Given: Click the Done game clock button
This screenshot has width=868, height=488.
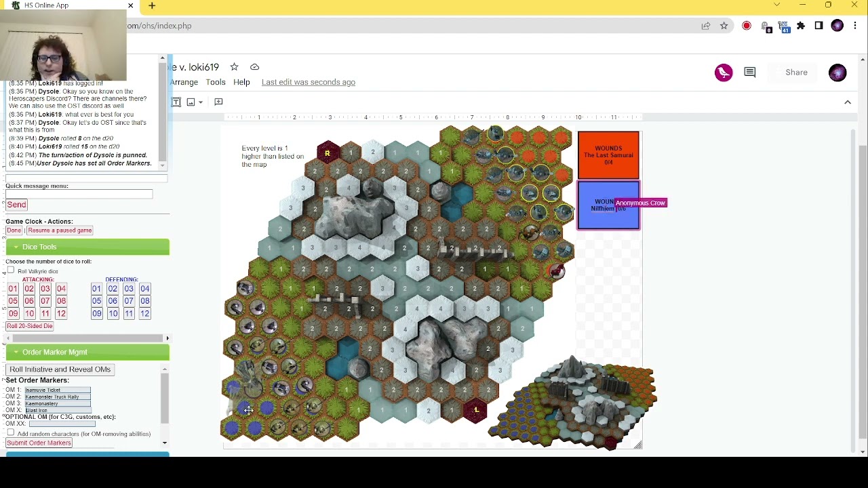Looking at the screenshot, I should pyautogui.click(x=14, y=230).
